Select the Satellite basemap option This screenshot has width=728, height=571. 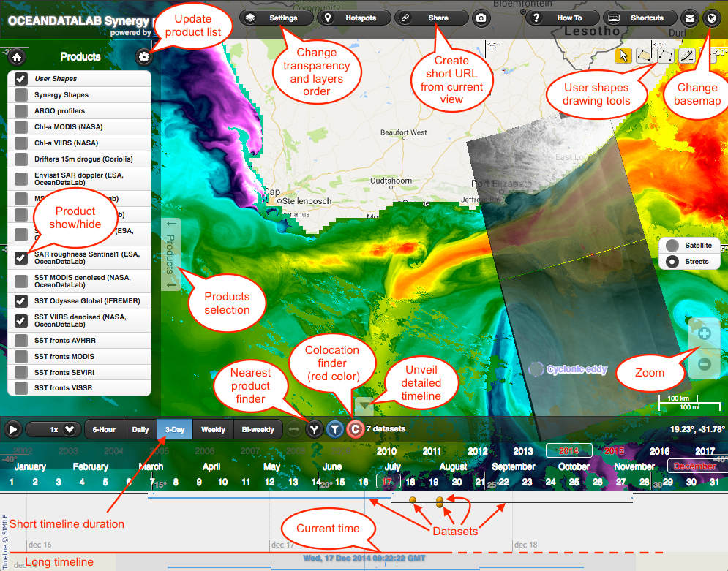coord(689,246)
